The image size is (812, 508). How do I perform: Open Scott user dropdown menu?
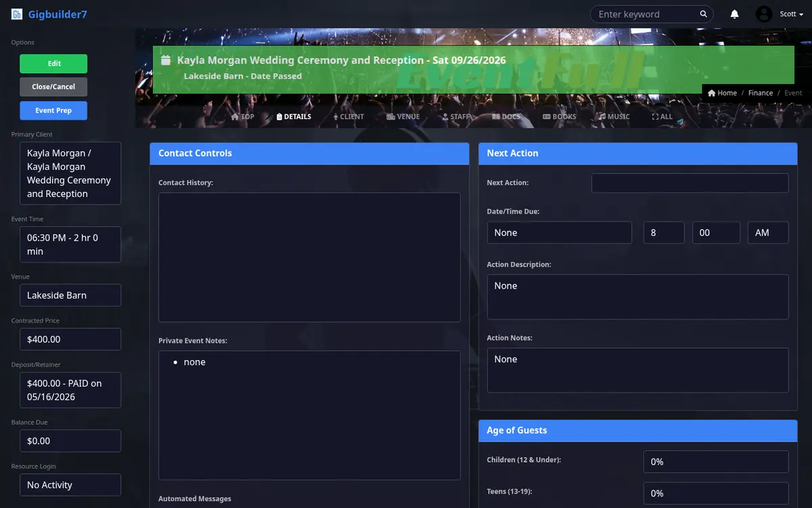(x=791, y=14)
